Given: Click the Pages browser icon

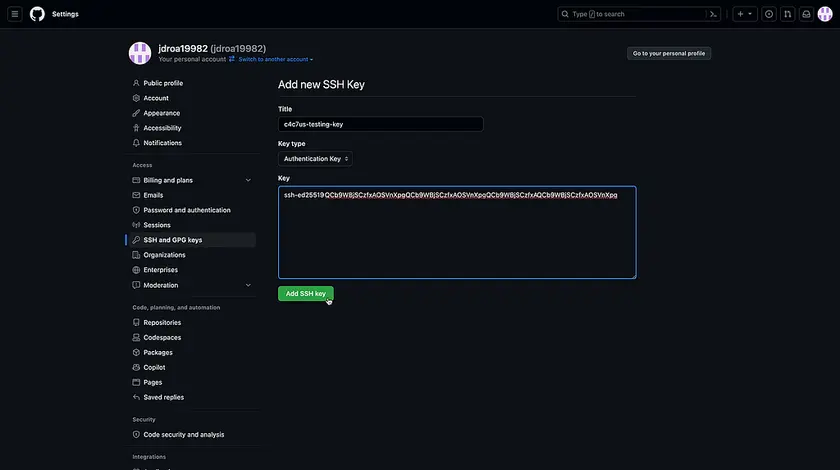Looking at the screenshot, I should point(136,383).
